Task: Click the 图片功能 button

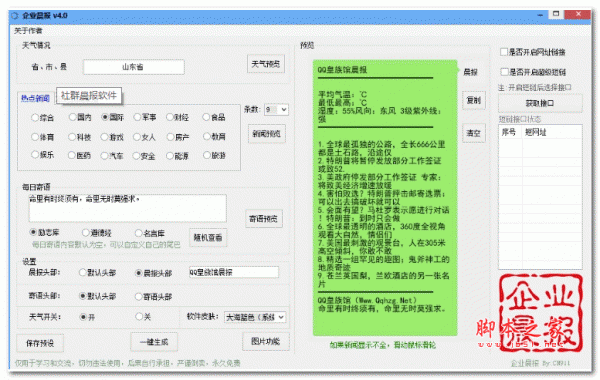Action: [x=266, y=341]
